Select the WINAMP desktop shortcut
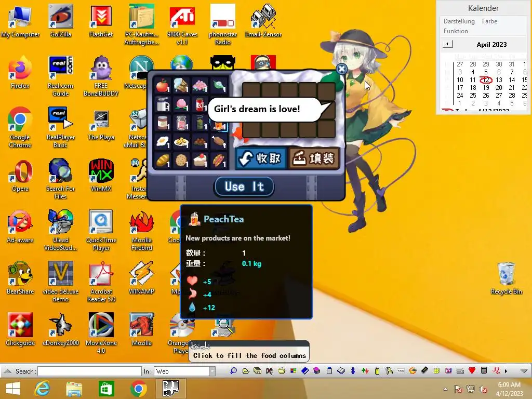Image resolution: width=532 pixels, height=399 pixels. coord(141,278)
